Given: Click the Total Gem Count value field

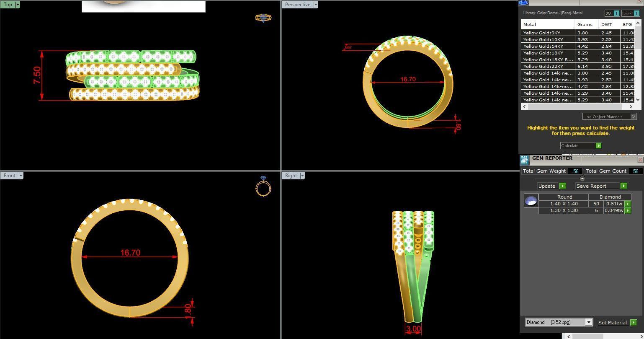Looking at the screenshot, I should 635,171.
